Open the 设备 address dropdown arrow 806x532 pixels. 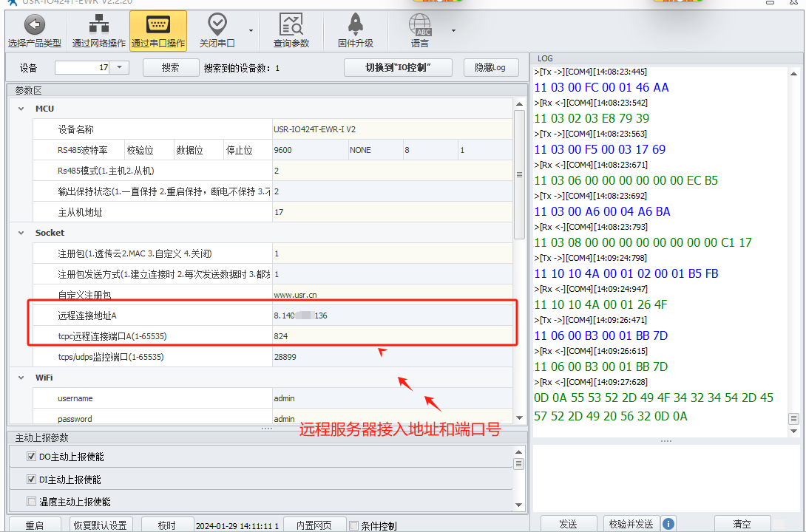[x=121, y=67]
